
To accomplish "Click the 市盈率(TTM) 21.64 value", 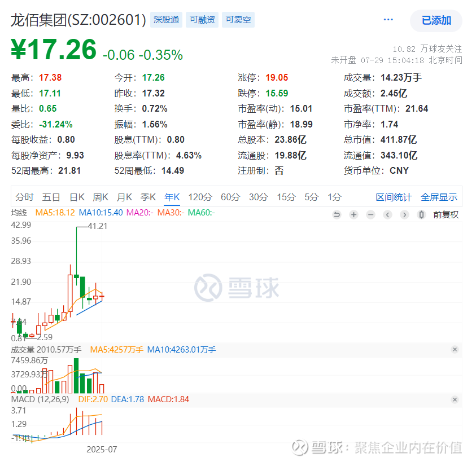I will tap(417, 109).
